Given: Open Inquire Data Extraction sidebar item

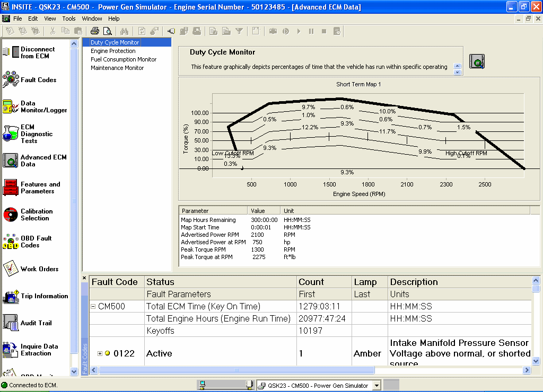Looking at the screenshot, I should coord(30,350).
